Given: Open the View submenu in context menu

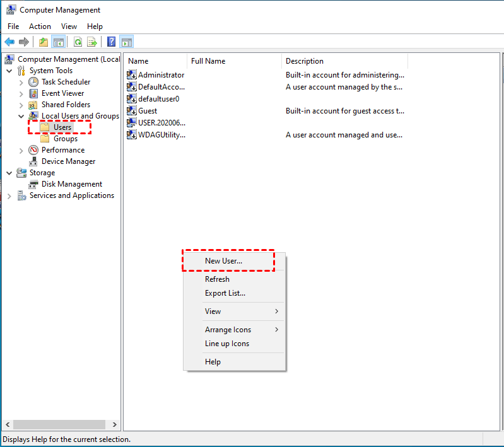Looking at the screenshot, I should pyautogui.click(x=213, y=311).
